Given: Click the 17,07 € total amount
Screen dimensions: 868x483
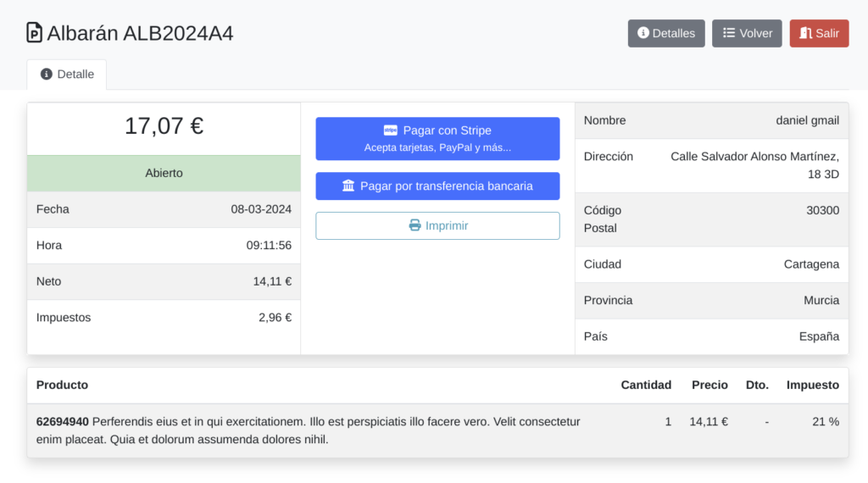Looking at the screenshot, I should point(164,126).
